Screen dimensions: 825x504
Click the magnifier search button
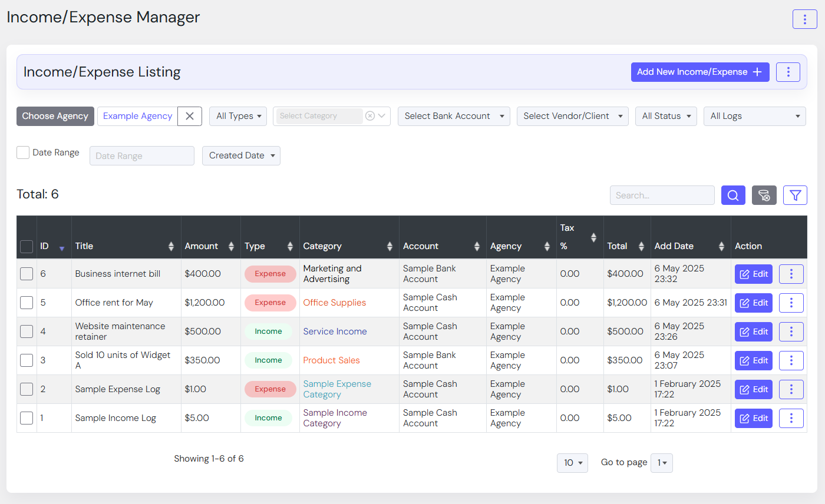click(x=733, y=195)
